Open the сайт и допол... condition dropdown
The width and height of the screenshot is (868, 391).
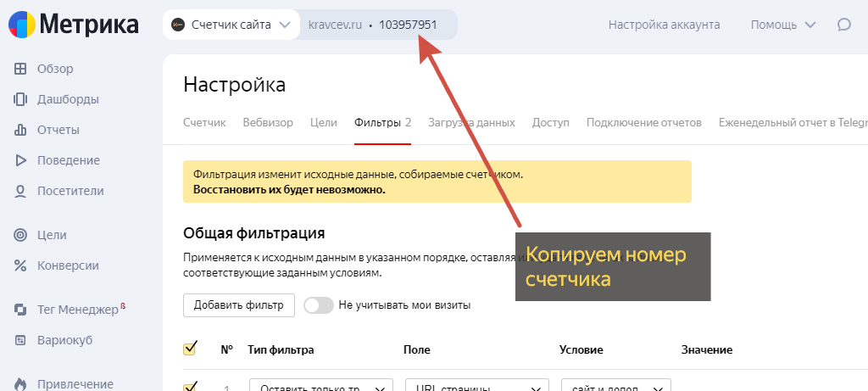pyautogui.click(x=616, y=385)
